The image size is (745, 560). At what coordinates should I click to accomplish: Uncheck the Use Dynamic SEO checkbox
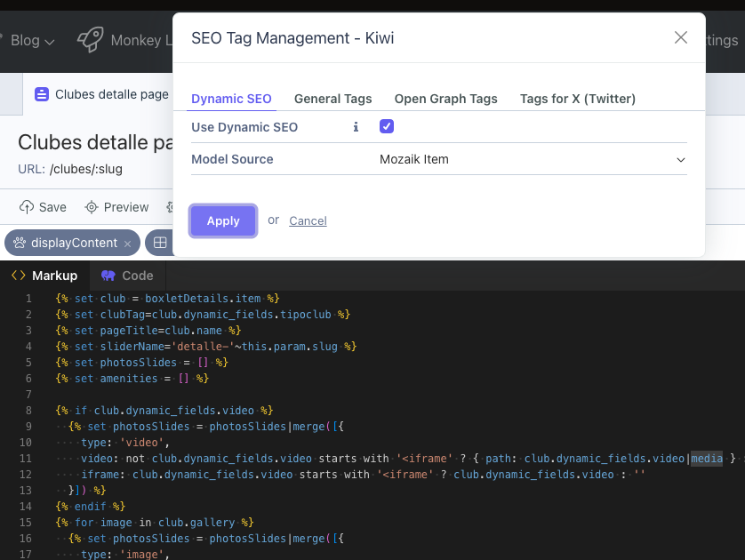(387, 126)
